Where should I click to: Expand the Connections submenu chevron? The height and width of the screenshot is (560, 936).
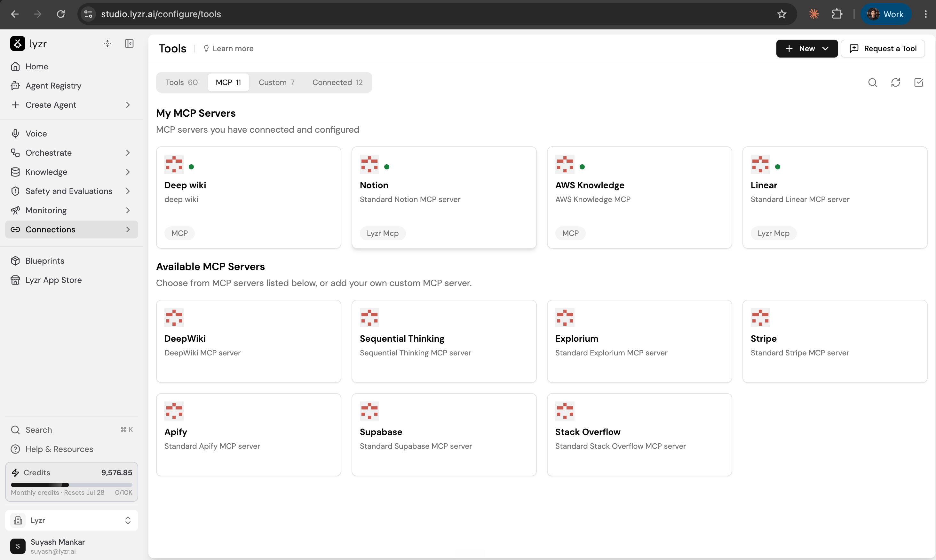pyautogui.click(x=128, y=229)
